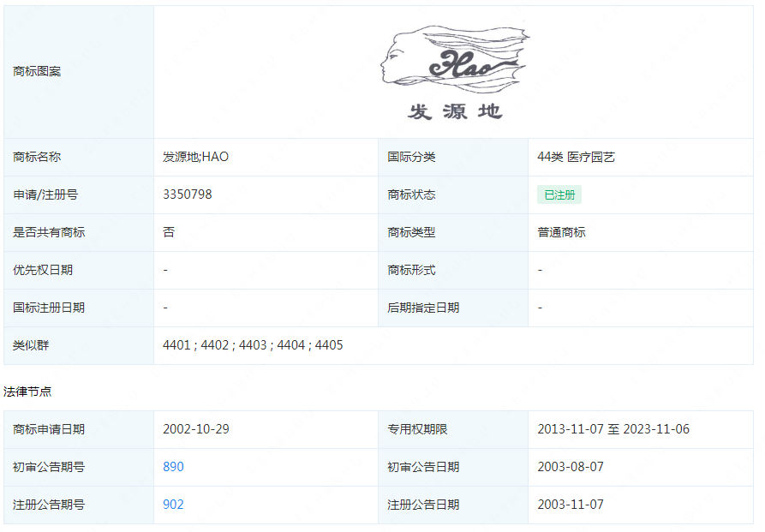The height and width of the screenshot is (532, 765).
Task: Select exclusive period 2013-11-07 至 2023-11-06
Action: (x=613, y=429)
